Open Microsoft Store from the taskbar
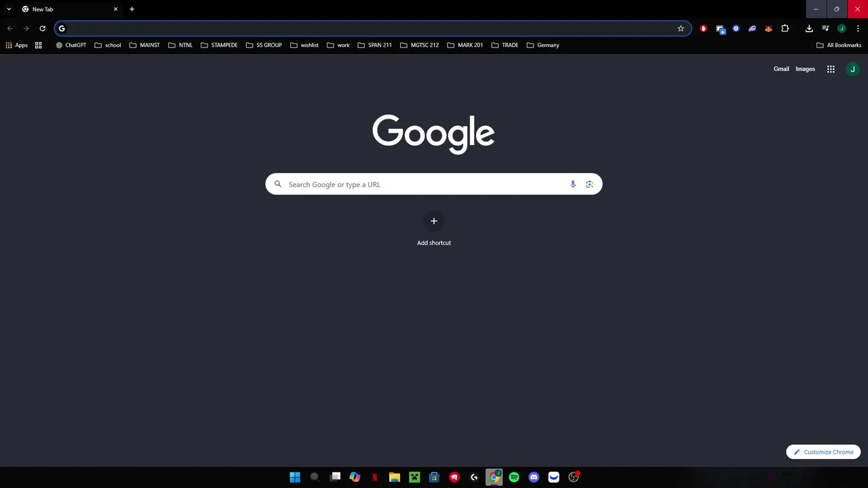The height and width of the screenshot is (488, 868). (x=434, y=477)
